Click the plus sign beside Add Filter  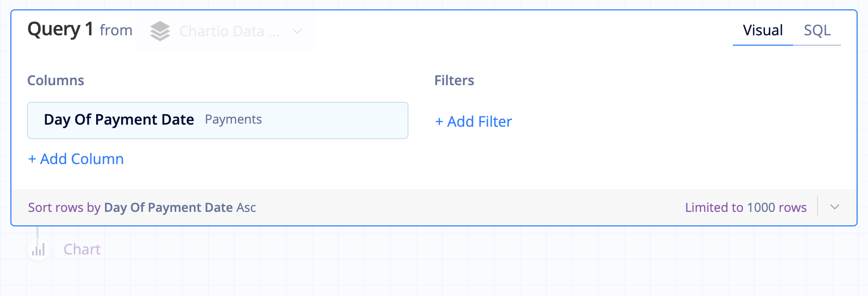(439, 122)
